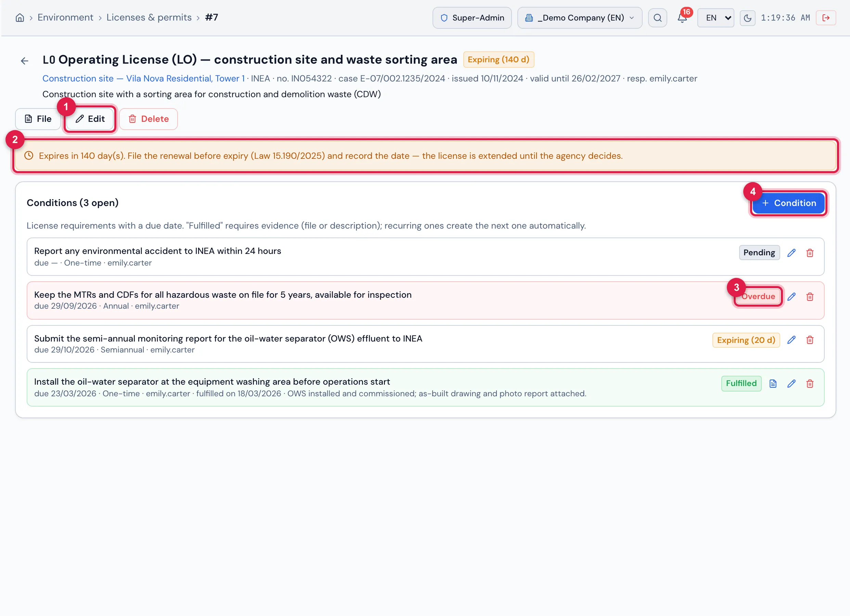Go to home via breadcrumb house icon
850x616 pixels.
coord(20,17)
